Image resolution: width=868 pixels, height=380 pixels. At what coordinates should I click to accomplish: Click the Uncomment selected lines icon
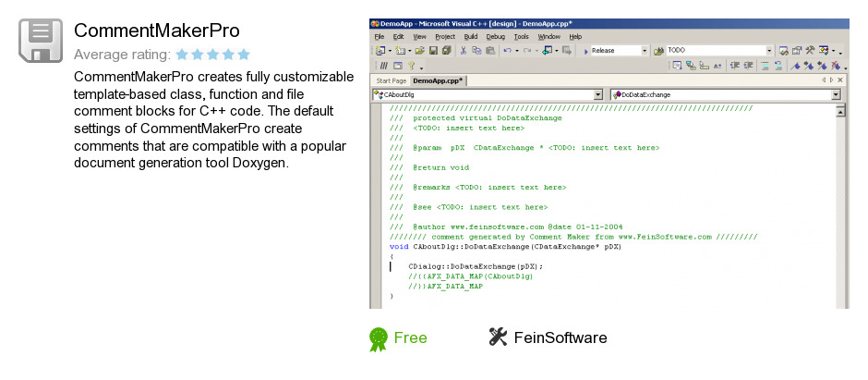(x=778, y=66)
